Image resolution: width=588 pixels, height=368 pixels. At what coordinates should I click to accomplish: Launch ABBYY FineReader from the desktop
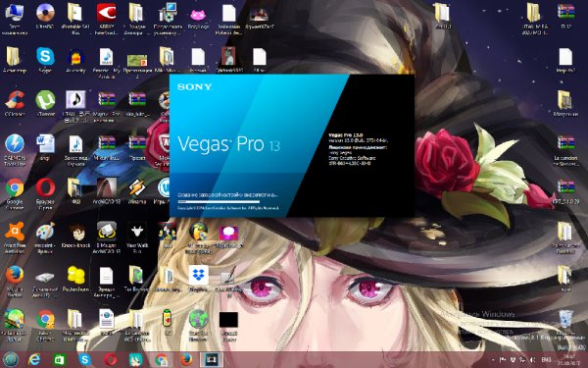pos(107,13)
